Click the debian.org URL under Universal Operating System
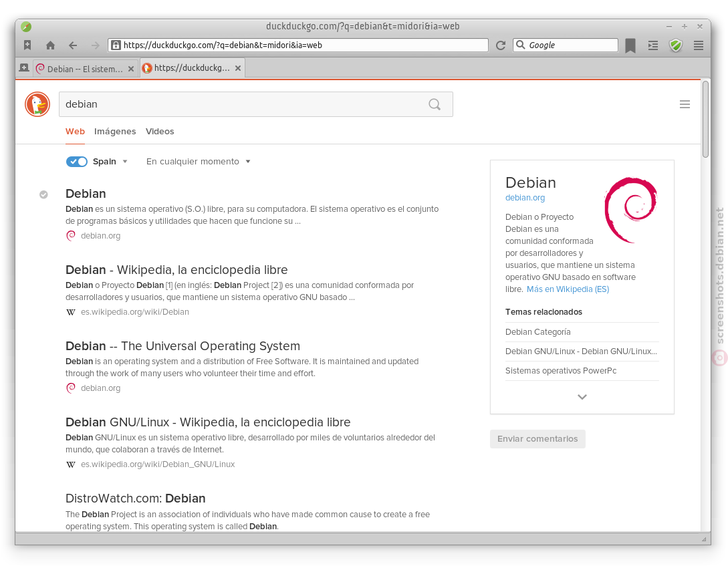 [x=100, y=388]
